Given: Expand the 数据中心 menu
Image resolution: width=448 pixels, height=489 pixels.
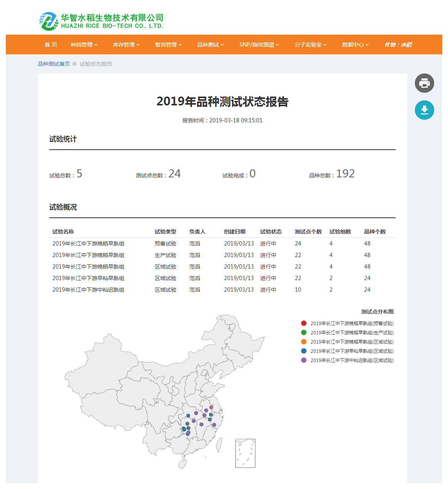Looking at the screenshot, I should coord(355,45).
